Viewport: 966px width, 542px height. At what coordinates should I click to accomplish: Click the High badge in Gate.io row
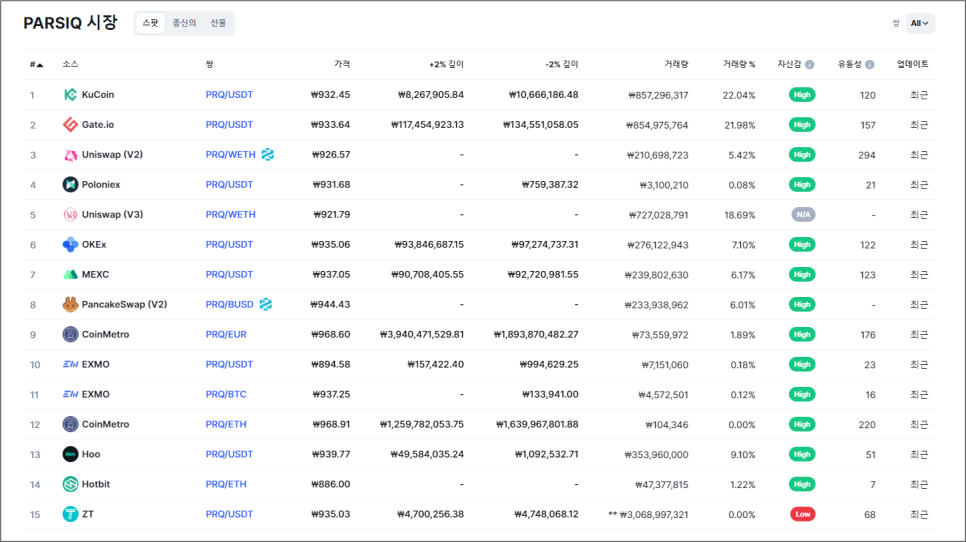(802, 124)
